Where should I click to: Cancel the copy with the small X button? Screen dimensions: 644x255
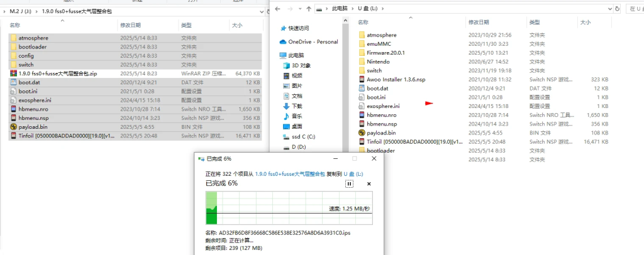[369, 184]
